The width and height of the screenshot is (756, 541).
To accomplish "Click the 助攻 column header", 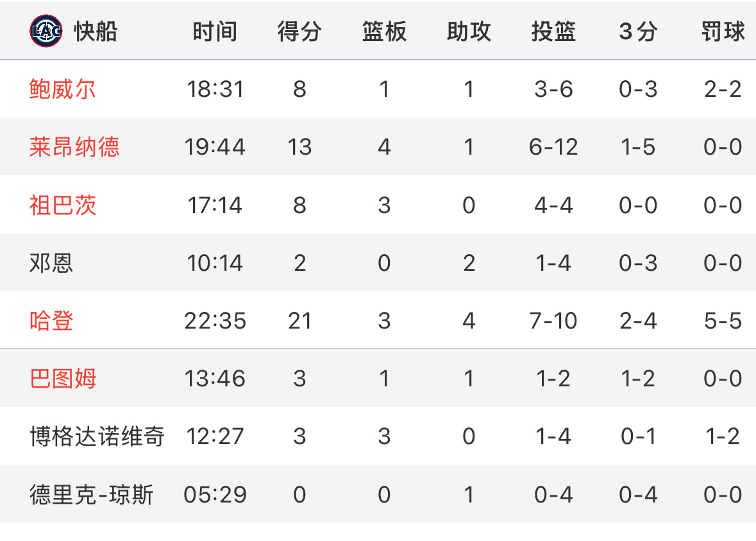I will tap(469, 31).
